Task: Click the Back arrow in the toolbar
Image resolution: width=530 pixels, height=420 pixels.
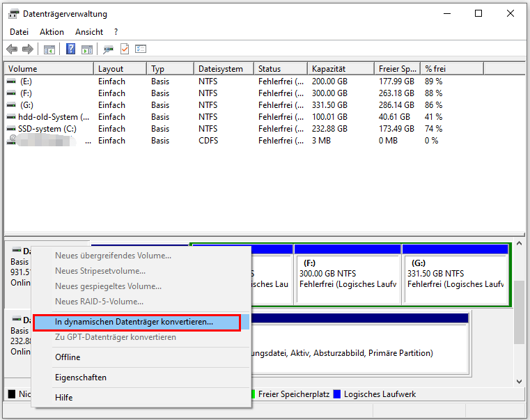Action: tap(12, 49)
